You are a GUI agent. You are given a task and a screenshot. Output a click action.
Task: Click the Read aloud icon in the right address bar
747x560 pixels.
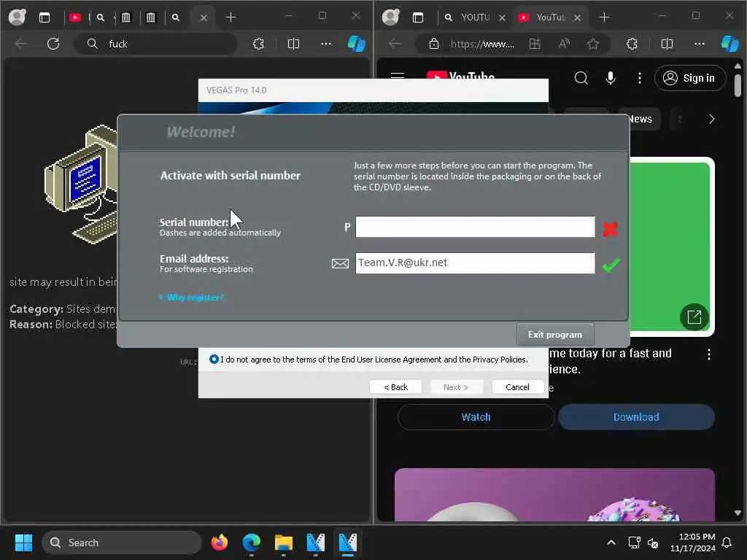pyautogui.click(x=564, y=44)
